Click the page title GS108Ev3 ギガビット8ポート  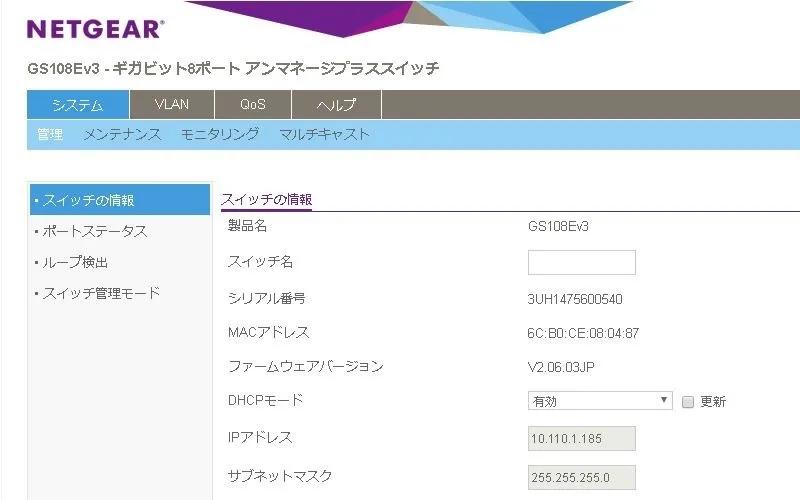pyautogui.click(x=233, y=68)
